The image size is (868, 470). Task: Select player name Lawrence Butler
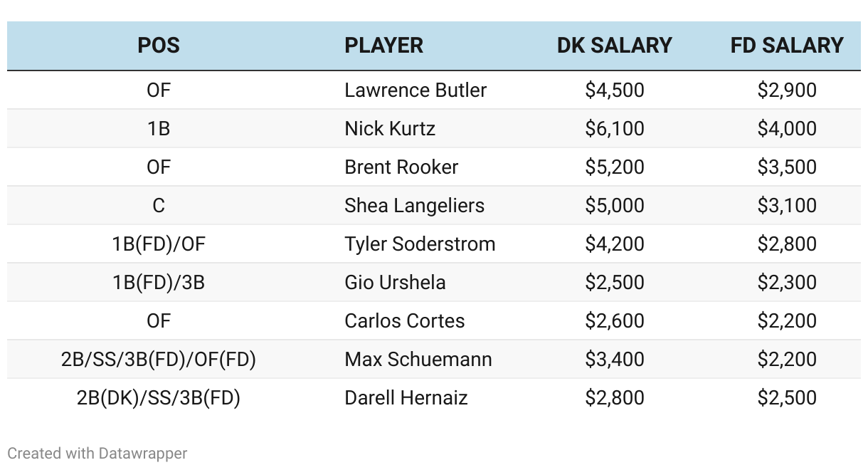[416, 90]
